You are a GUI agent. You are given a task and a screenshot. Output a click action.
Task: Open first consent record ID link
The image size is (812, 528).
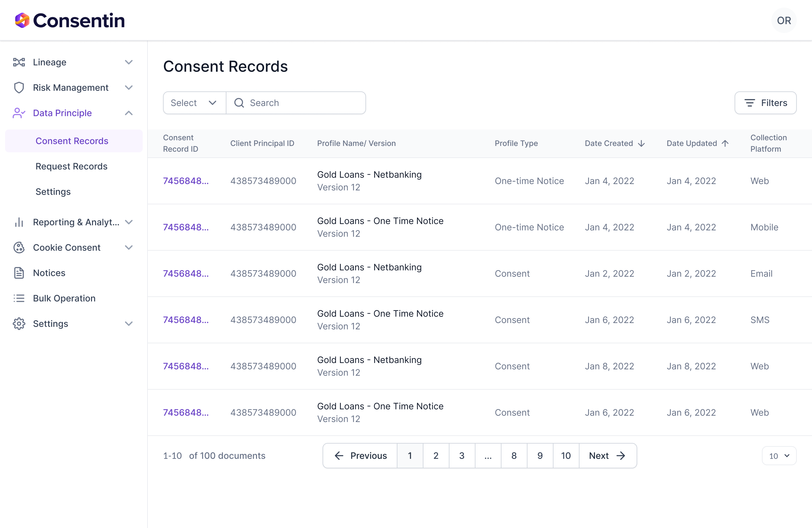pos(186,181)
